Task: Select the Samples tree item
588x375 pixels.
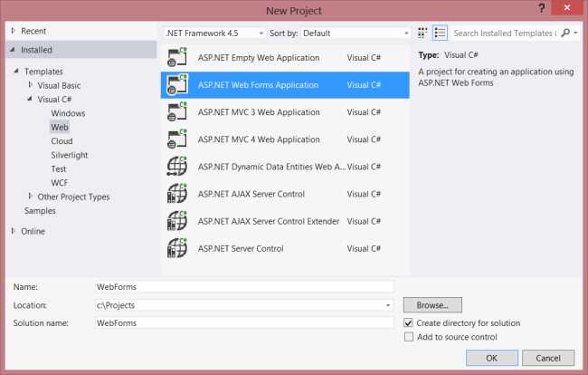Action: coord(40,210)
